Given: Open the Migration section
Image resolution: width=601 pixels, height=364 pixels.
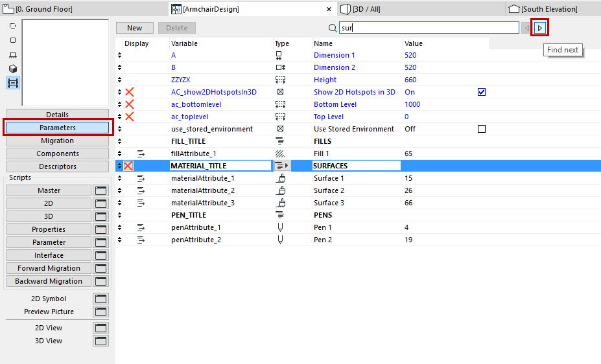Looking at the screenshot, I should pos(58,141).
